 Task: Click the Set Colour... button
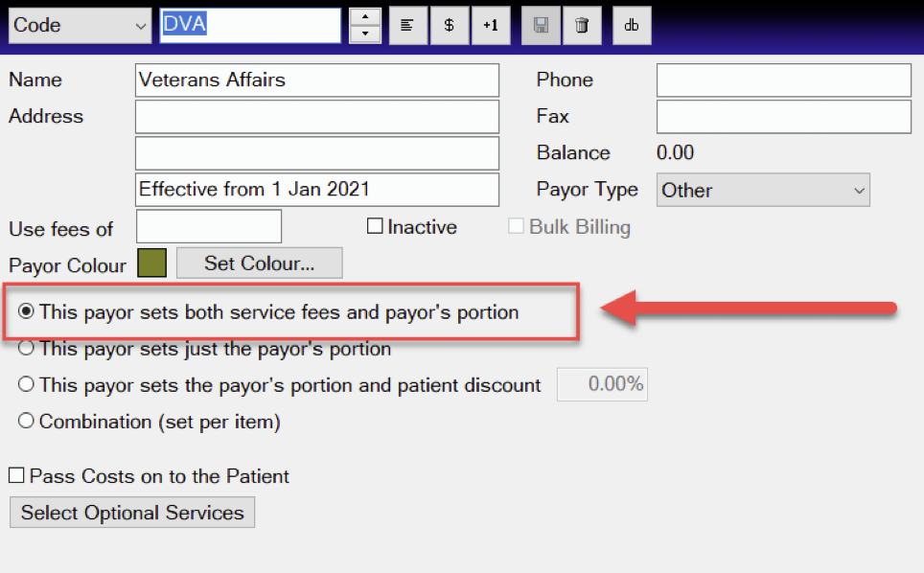(x=260, y=264)
